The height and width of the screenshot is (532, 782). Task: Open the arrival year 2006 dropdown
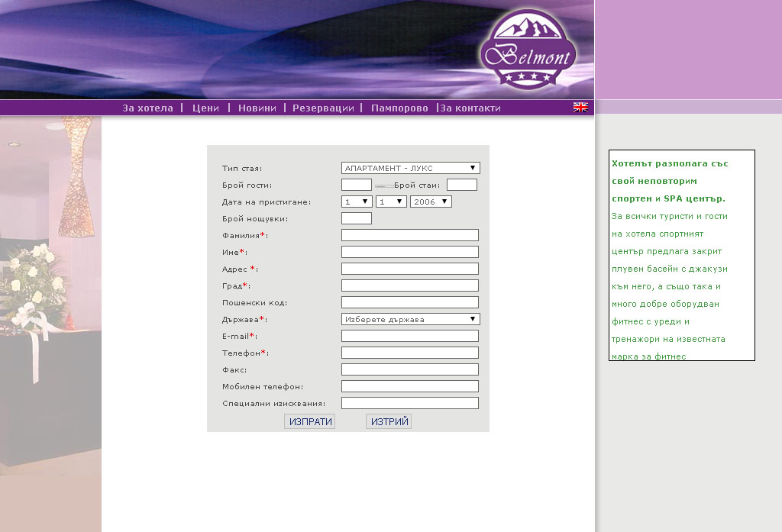point(431,202)
